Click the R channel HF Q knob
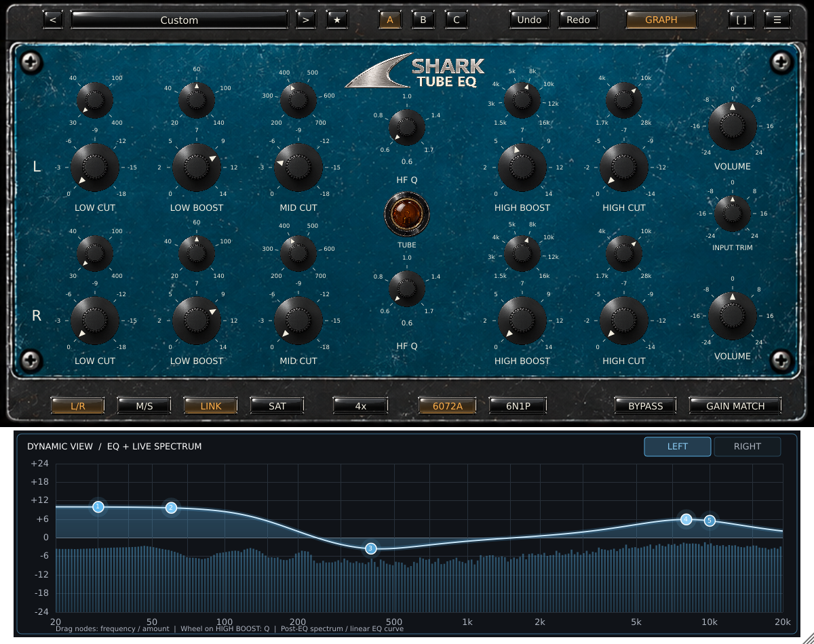This screenshot has height=644, width=814. pyautogui.click(x=407, y=288)
